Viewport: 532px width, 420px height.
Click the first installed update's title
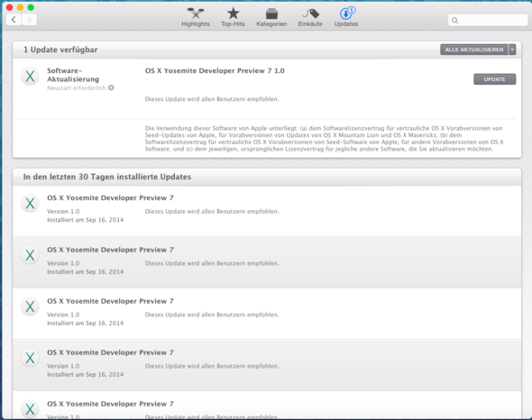[110, 197]
